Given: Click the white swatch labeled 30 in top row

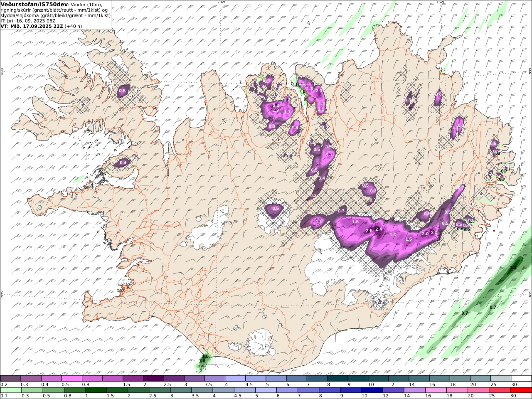Looking at the screenshot, I should 521,378.
